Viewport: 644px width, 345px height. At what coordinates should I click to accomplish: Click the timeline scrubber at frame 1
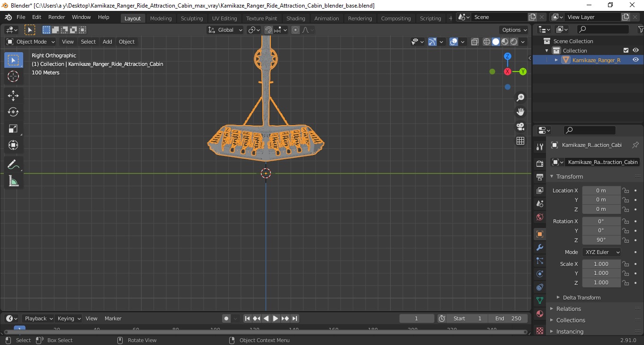(19, 328)
